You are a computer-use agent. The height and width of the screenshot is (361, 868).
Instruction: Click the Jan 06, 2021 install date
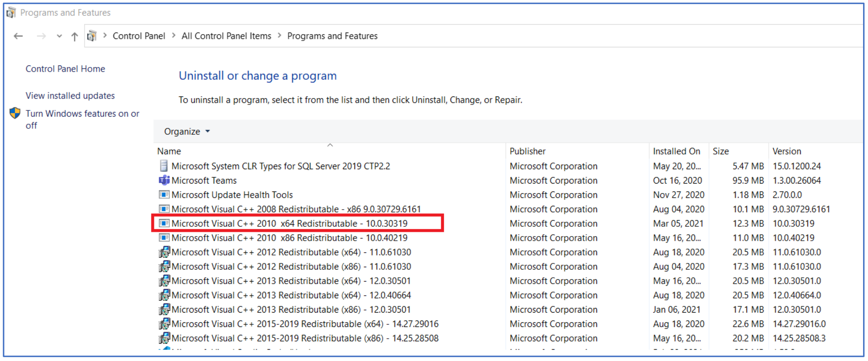[x=677, y=310]
